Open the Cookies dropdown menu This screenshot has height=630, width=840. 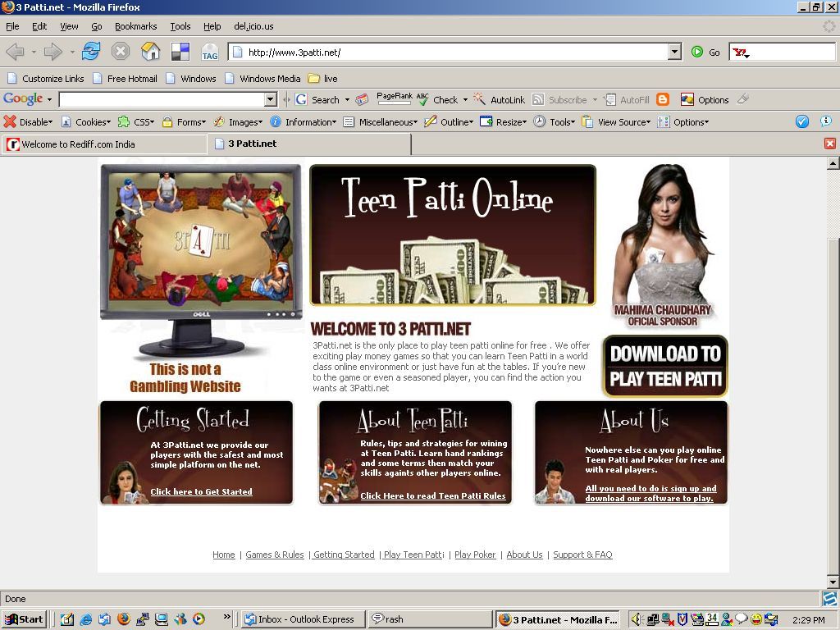pos(85,122)
